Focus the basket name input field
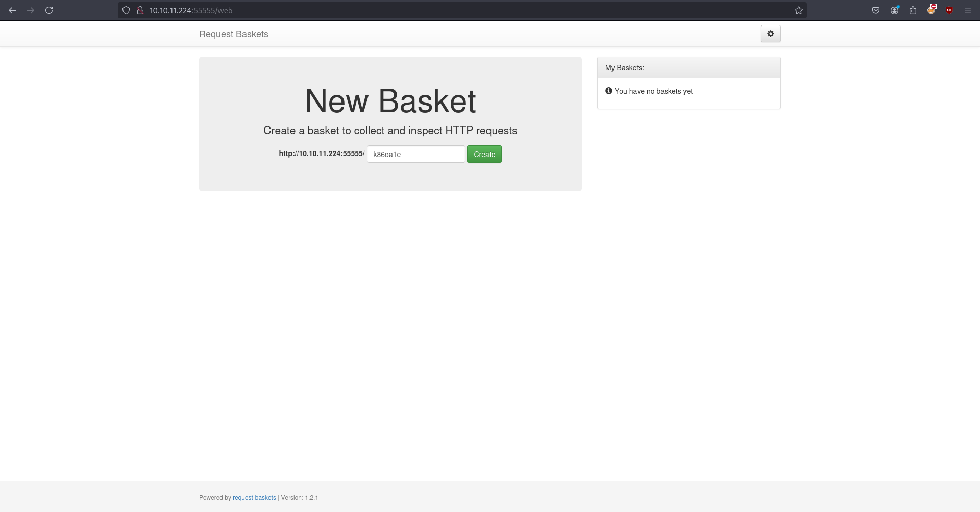This screenshot has width=980, height=512. point(416,154)
